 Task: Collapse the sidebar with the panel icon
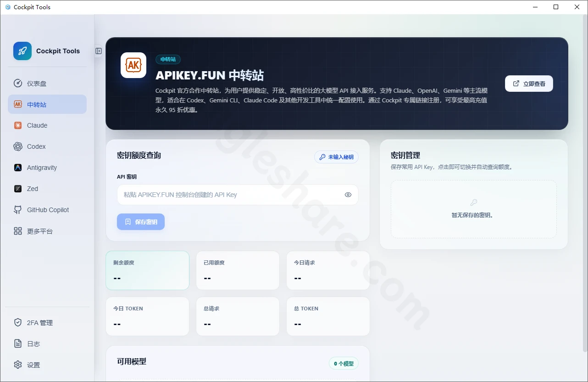(x=98, y=51)
